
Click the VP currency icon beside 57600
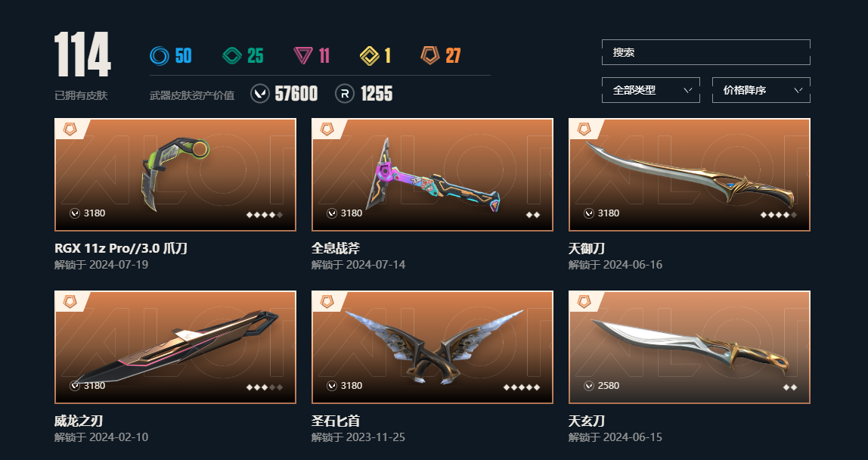[x=259, y=94]
